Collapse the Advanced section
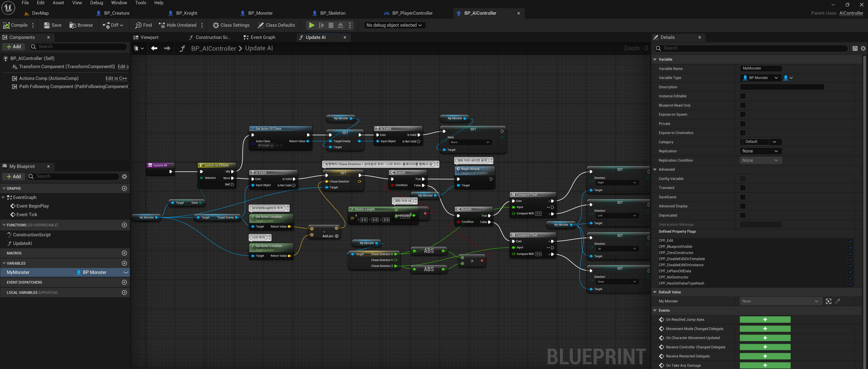The width and height of the screenshot is (868, 369). (655, 170)
